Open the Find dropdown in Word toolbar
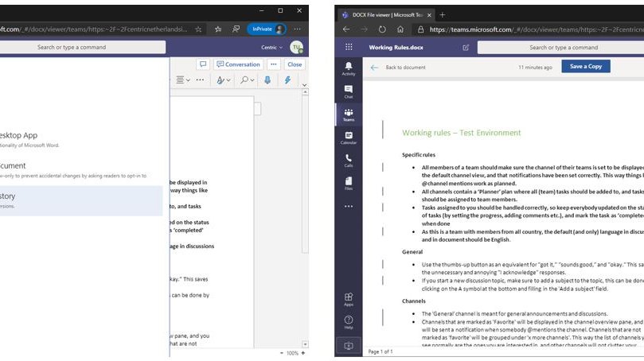 [248, 80]
